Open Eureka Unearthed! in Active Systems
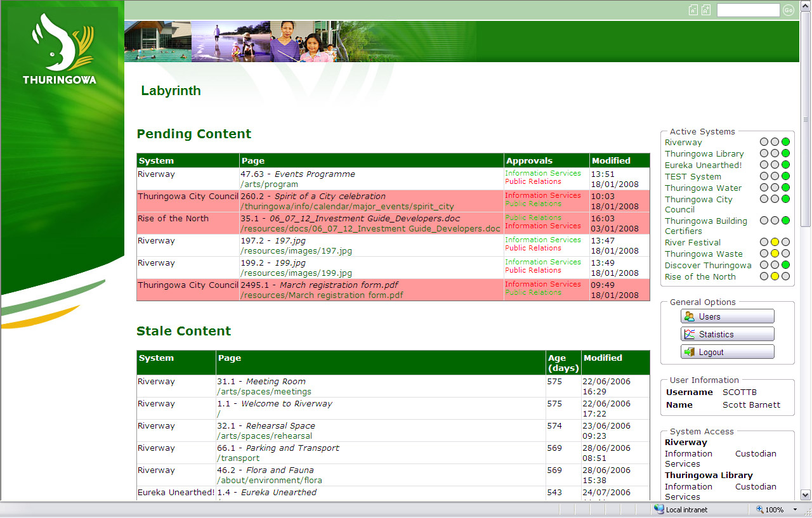The height and width of the screenshot is (518, 812). [703, 165]
